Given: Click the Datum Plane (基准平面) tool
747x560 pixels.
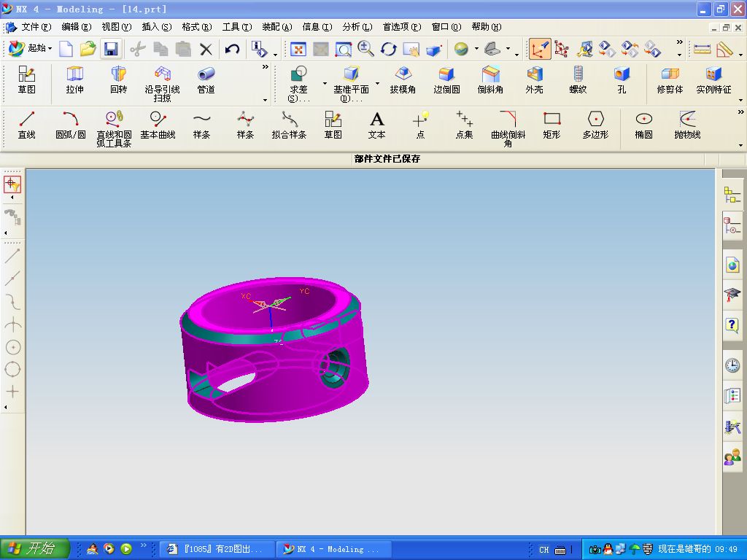Looking at the screenshot, I should (351, 84).
